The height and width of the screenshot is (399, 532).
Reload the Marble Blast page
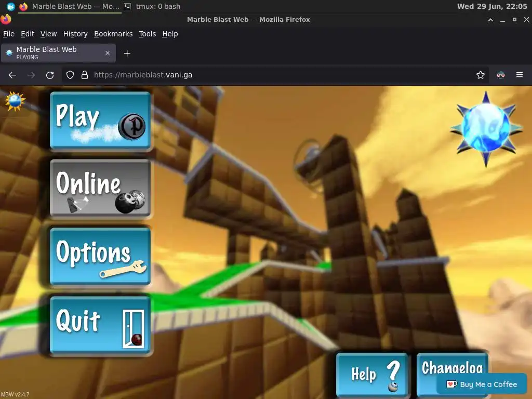point(50,75)
